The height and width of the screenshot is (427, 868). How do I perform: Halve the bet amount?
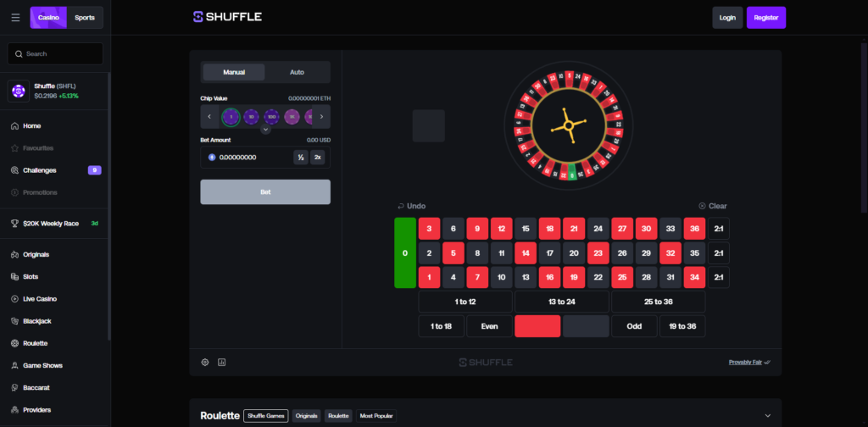pyautogui.click(x=301, y=158)
